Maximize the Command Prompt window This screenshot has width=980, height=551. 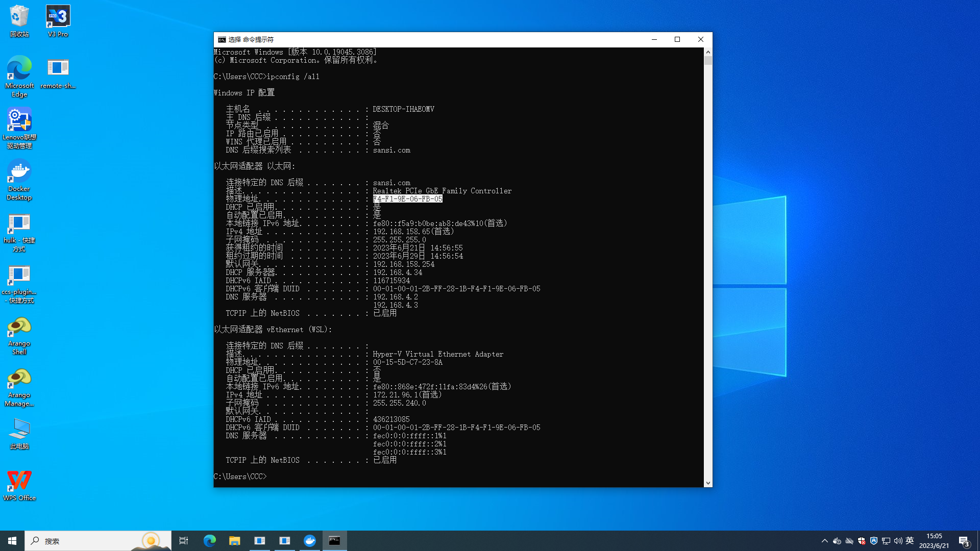coord(677,39)
